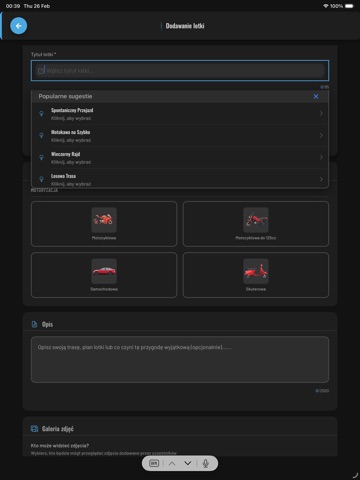The height and width of the screenshot is (480, 360).
Task: Open chevron on 'Leśna Trasa' row
Action: click(x=321, y=179)
